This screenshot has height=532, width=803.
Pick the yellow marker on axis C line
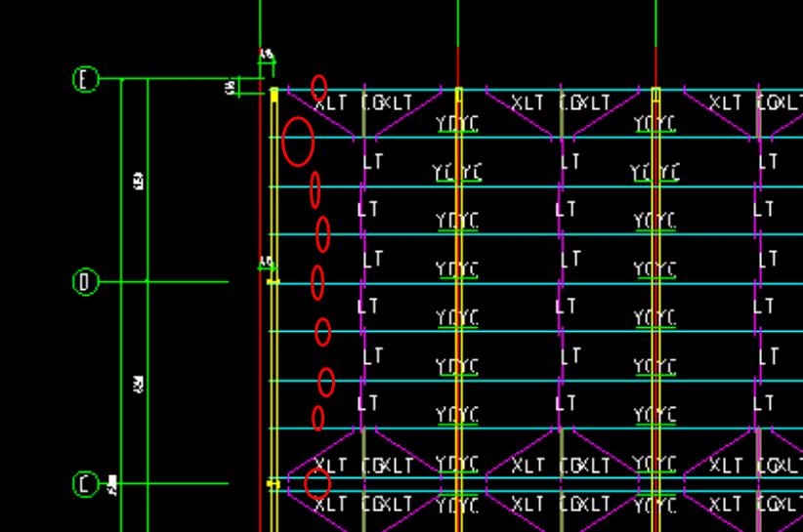274,483
